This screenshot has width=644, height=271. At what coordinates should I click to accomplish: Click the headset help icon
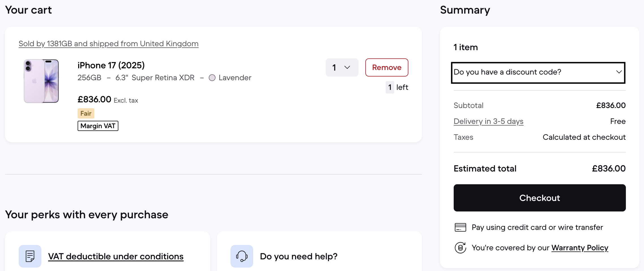click(x=242, y=256)
